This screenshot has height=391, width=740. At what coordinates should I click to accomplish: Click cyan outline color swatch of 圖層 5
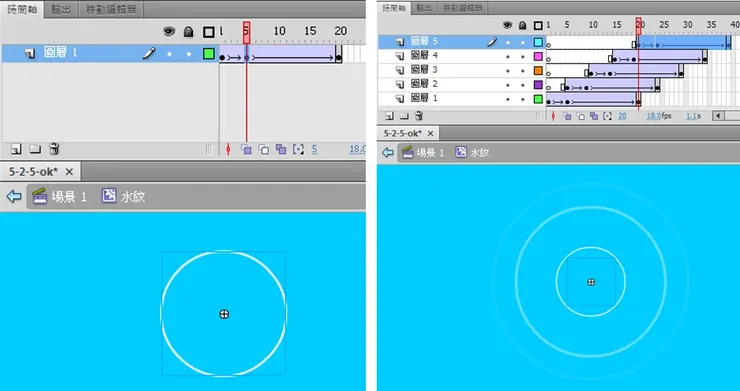pyautogui.click(x=538, y=42)
